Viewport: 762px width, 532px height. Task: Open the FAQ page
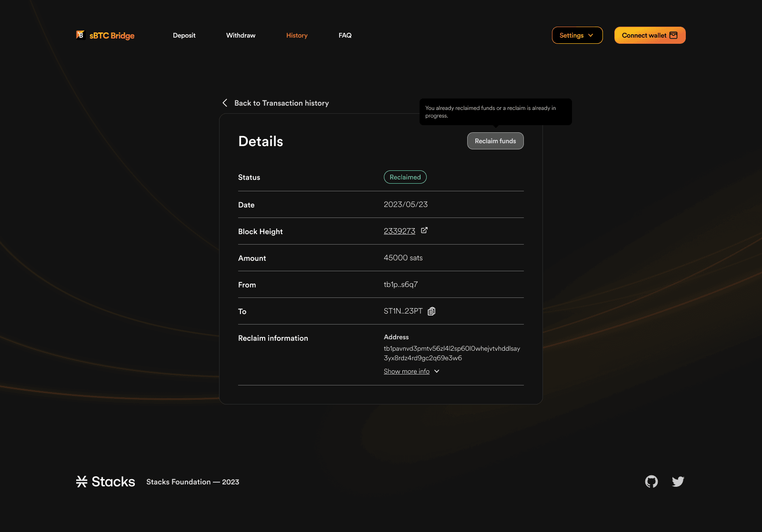345,35
